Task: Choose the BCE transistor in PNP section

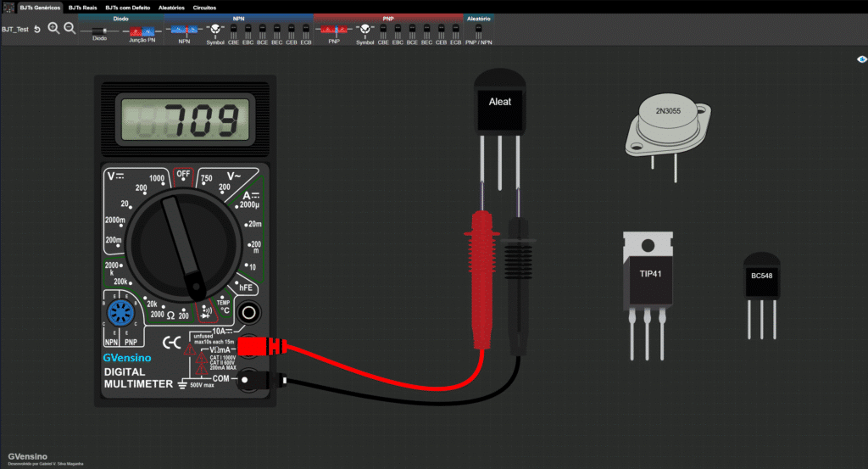Action: tap(411, 31)
